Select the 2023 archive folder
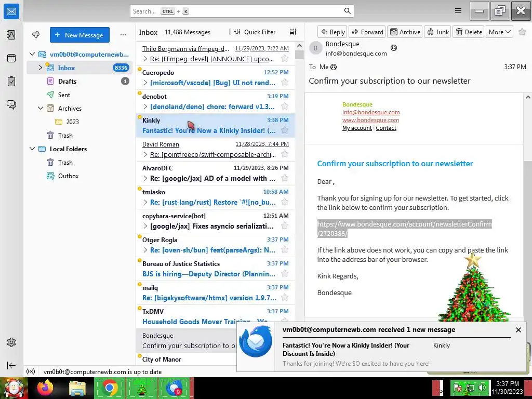The height and width of the screenshot is (399, 532). click(x=79, y=122)
